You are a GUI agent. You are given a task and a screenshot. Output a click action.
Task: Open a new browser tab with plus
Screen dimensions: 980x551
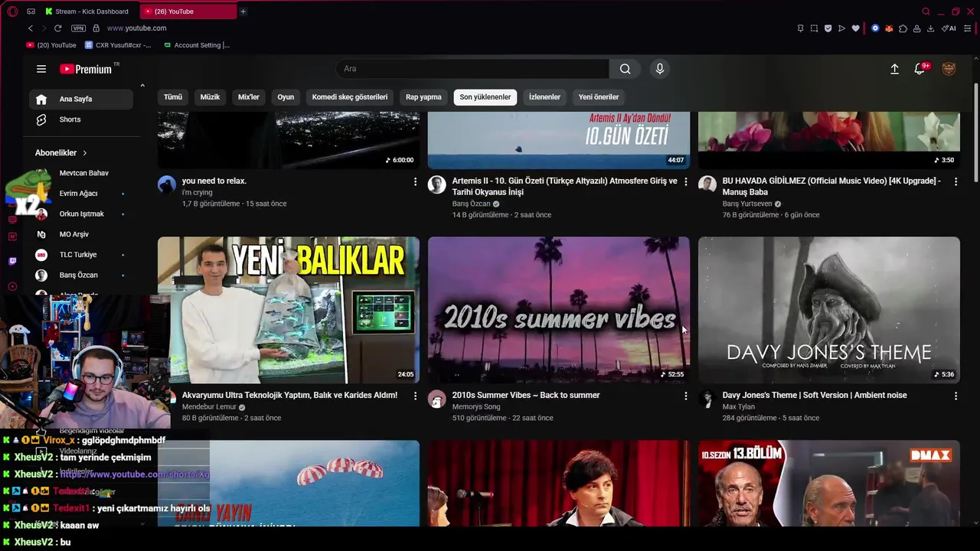click(x=243, y=11)
